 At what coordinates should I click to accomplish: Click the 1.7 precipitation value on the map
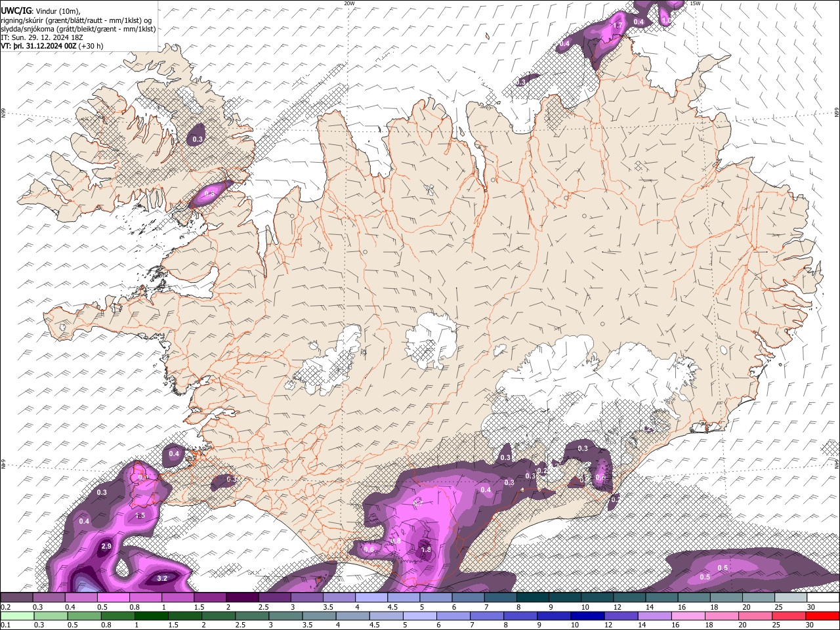click(618, 26)
